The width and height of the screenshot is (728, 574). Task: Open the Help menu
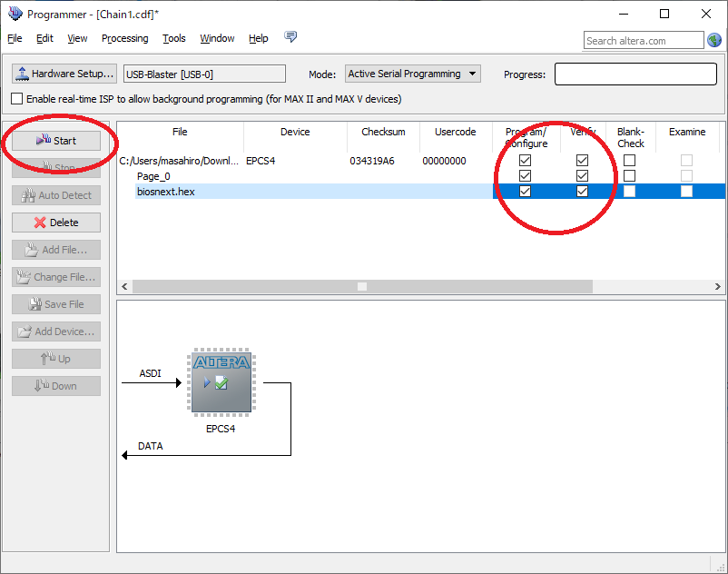pyautogui.click(x=259, y=38)
